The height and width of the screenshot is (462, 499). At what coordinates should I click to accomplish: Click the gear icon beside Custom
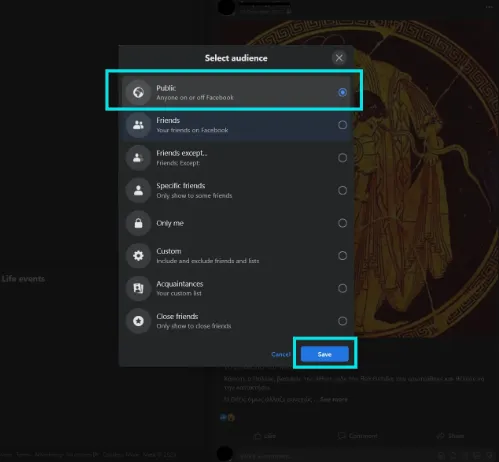[138, 256]
